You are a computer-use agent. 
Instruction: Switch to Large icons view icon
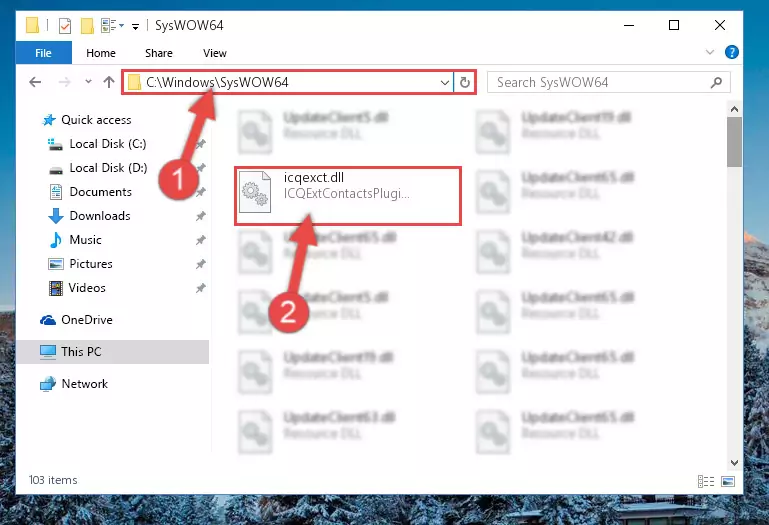tap(728, 481)
